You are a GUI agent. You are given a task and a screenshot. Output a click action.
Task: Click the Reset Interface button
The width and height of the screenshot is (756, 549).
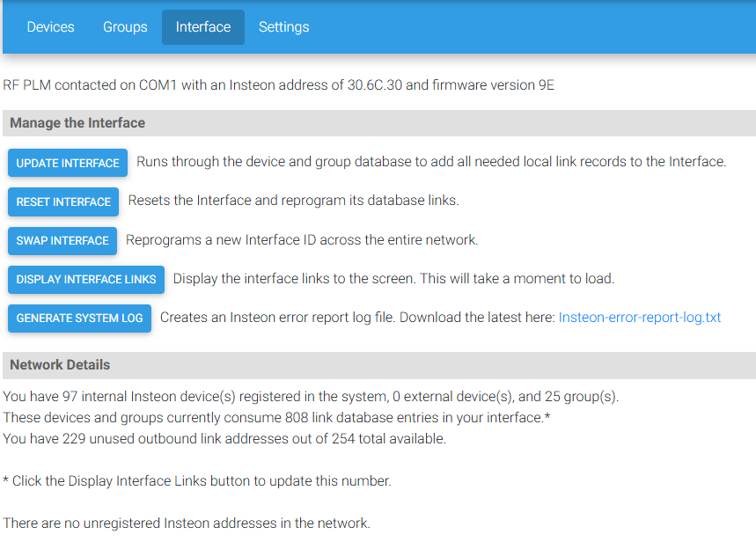point(63,201)
